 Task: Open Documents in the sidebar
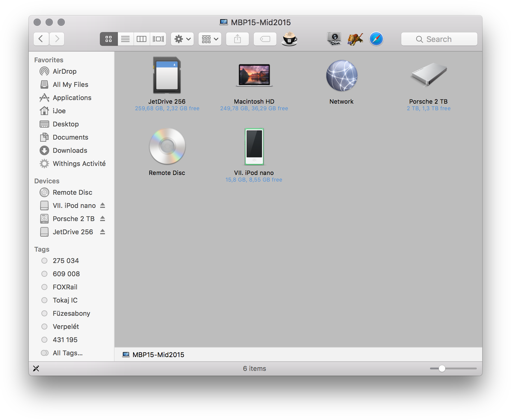coord(71,137)
